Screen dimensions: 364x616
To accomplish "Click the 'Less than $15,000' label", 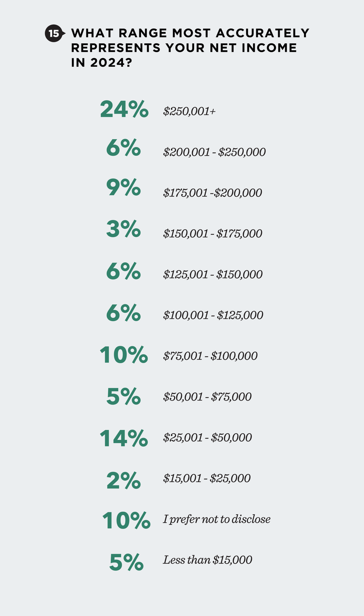I will tap(207, 560).
